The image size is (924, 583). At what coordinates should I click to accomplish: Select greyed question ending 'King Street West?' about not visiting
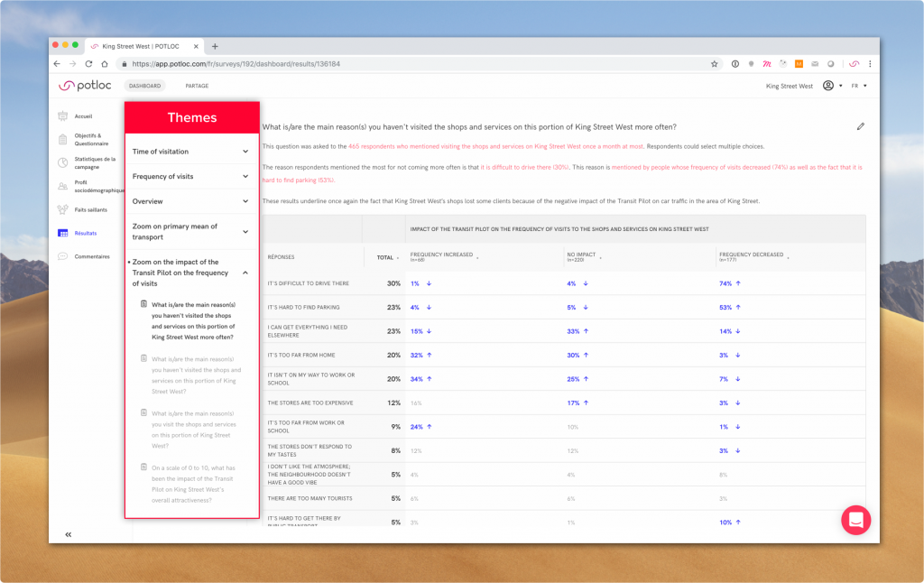coord(196,375)
